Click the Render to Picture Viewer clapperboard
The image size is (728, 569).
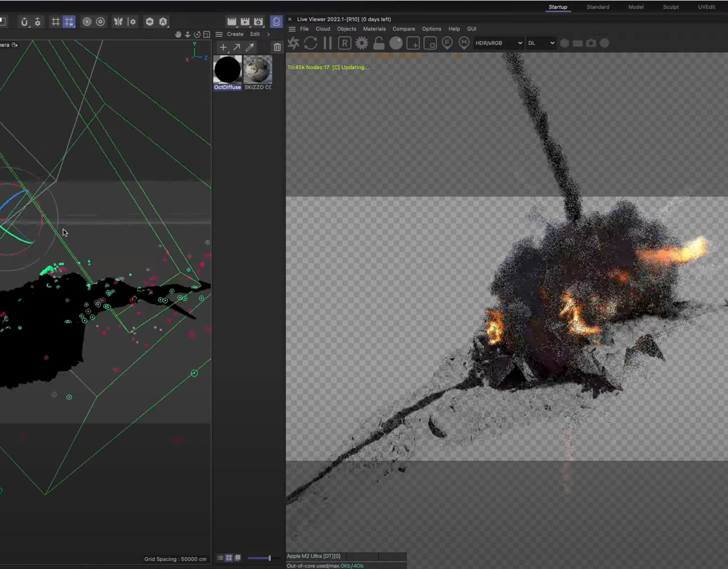pyautogui.click(x=245, y=21)
